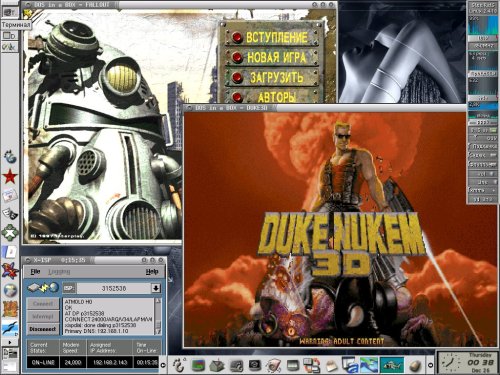Open the Help menu in X-ISP
Image resolution: width=500 pixels, height=375 pixels.
[152, 272]
